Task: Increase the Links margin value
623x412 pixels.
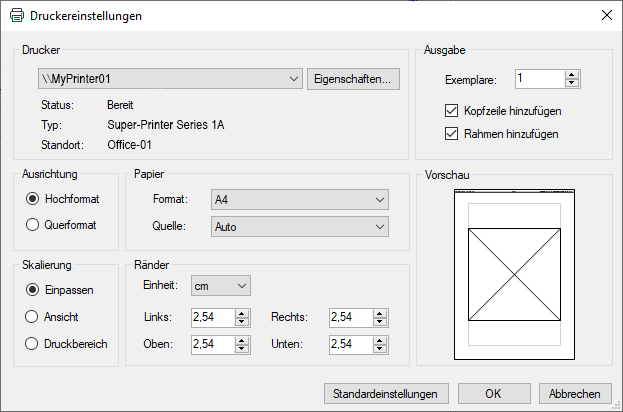Action: [x=241, y=313]
